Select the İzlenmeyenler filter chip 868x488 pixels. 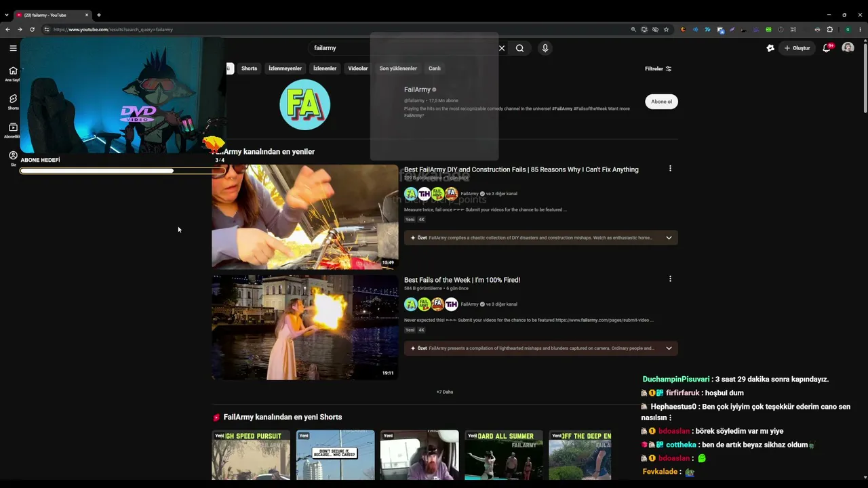[x=285, y=68]
